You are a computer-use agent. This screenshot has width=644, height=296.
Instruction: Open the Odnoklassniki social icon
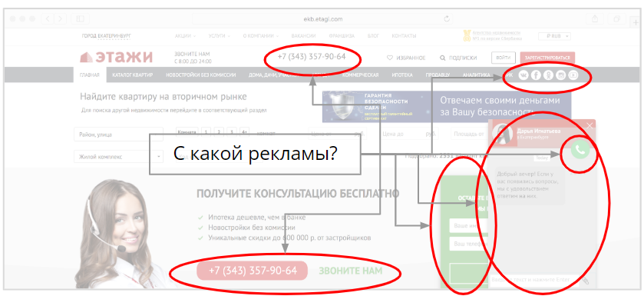(x=548, y=75)
